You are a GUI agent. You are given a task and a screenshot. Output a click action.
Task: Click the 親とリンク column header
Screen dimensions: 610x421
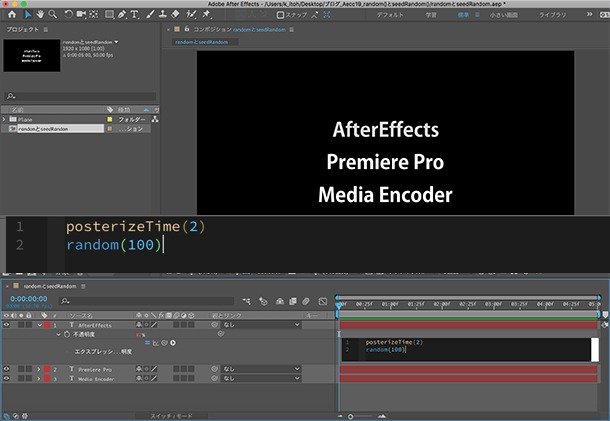pos(227,316)
